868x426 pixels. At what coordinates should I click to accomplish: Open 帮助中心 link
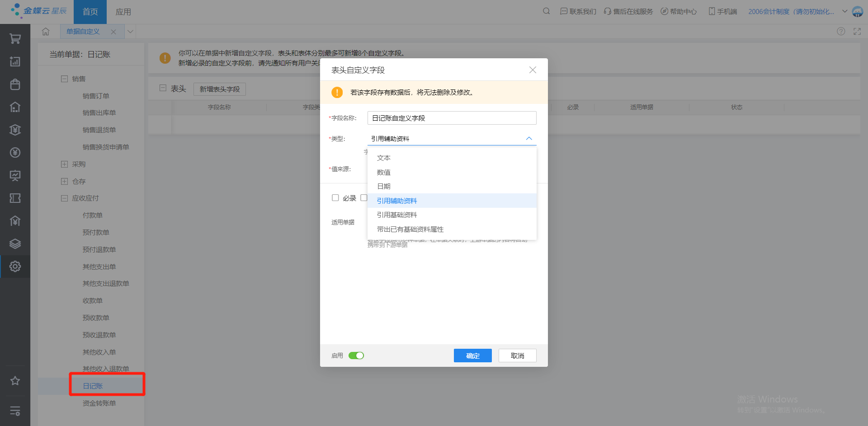point(679,11)
